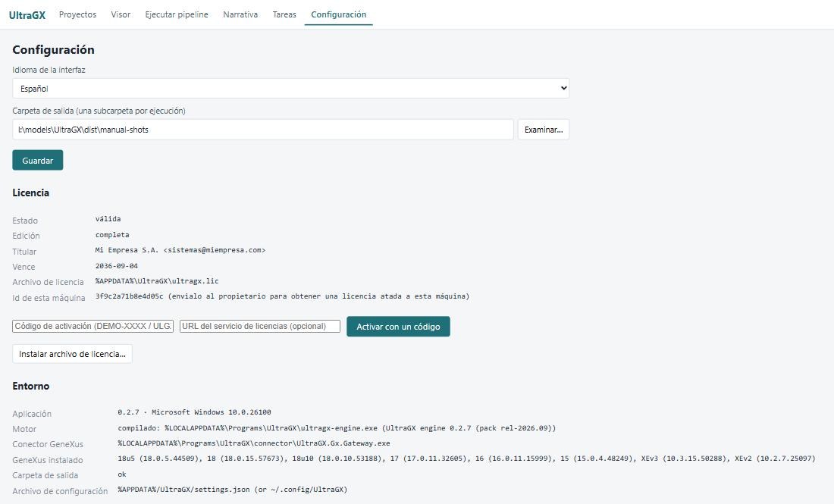
Task: Click the 'Conector GeneXus' label
Action: pos(48,444)
